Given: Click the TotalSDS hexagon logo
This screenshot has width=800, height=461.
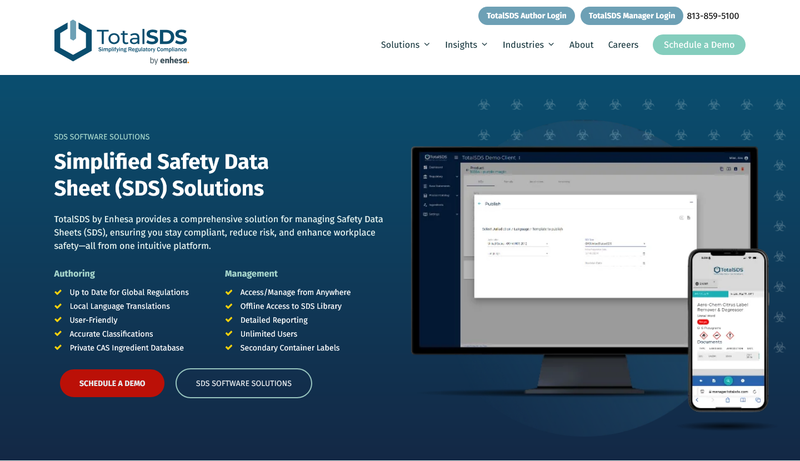Looking at the screenshot, I should pos(73,40).
